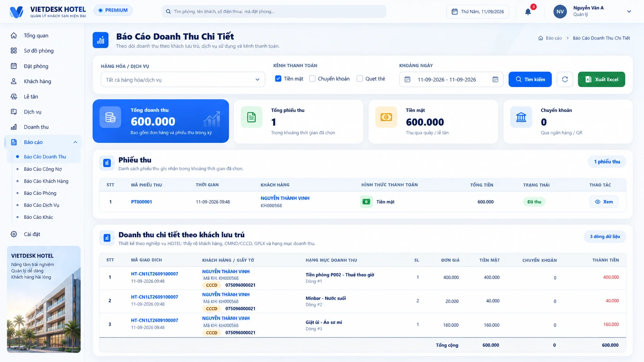Screen dimensions: 644x362
Task: Click transaction code in row Tiền phòng P002
Action: [154, 274]
